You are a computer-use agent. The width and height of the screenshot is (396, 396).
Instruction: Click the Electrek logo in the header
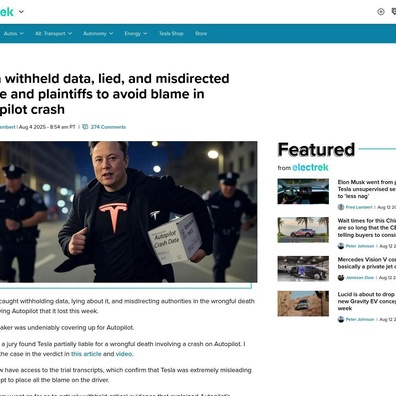point(7,12)
